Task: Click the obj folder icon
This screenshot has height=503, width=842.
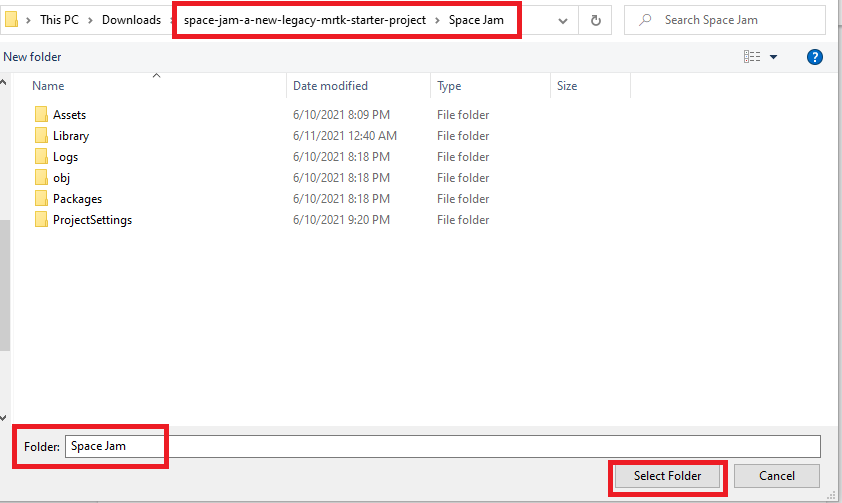Action: click(41, 177)
